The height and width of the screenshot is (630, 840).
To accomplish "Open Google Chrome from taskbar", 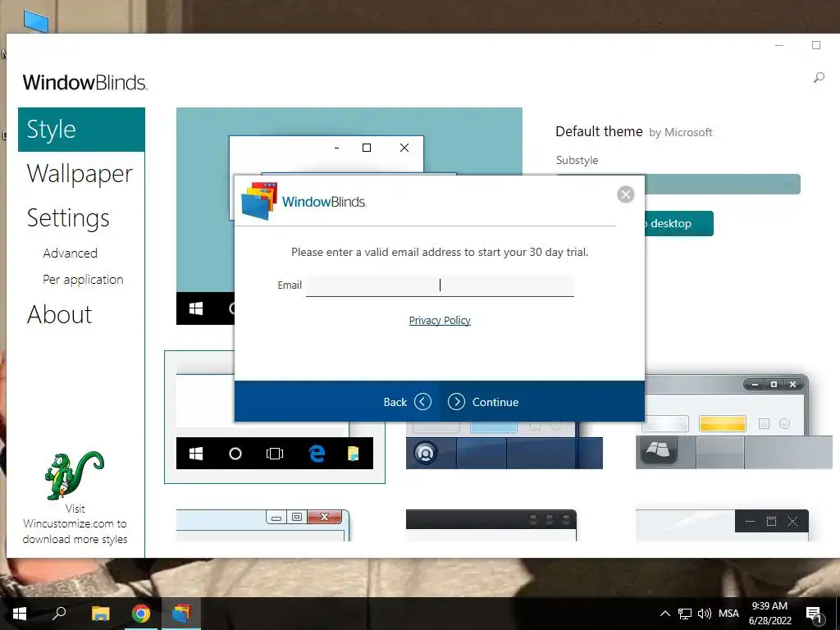I will click(x=141, y=614).
